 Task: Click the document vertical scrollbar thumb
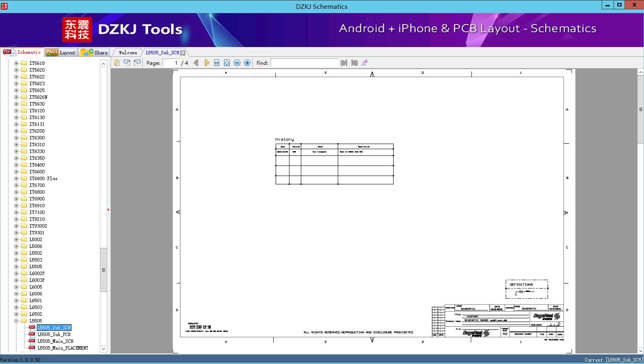click(x=641, y=109)
